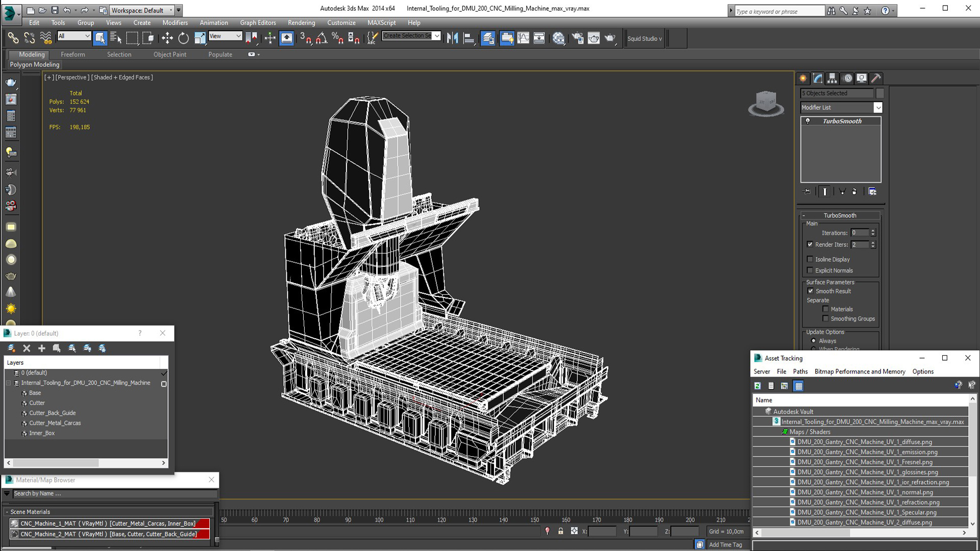Click the Select and Rotate tool

point(183,38)
